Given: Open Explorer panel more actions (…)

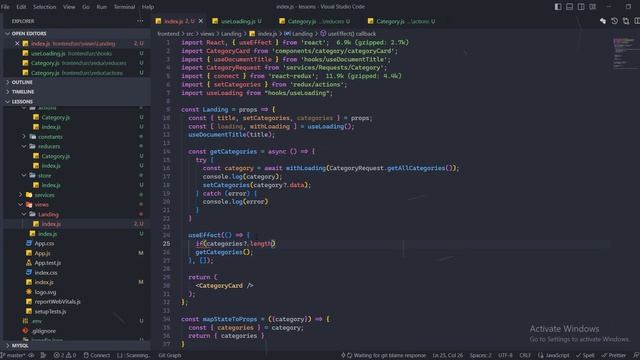Looking at the screenshot, I should (x=140, y=21).
